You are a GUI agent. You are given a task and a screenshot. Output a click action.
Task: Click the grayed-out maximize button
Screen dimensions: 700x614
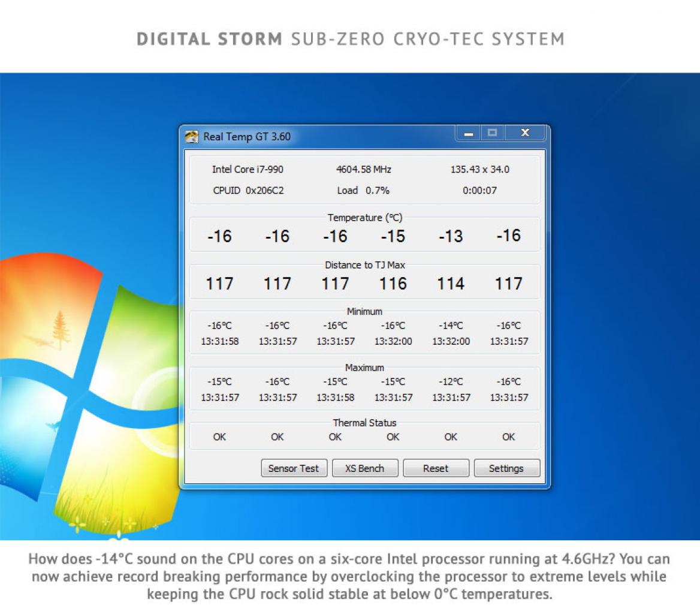pos(493,133)
